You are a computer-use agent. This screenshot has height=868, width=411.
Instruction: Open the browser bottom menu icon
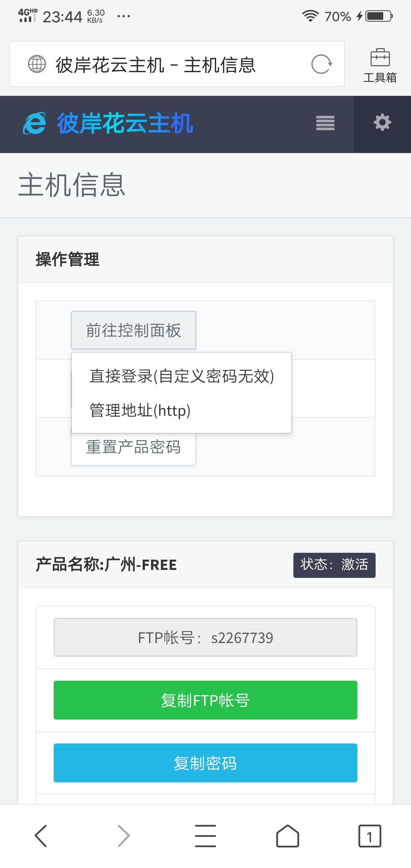tap(205, 836)
